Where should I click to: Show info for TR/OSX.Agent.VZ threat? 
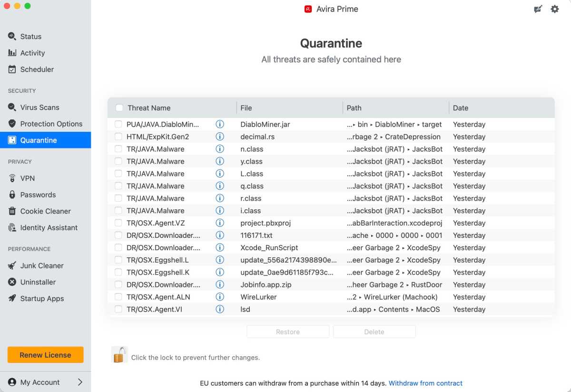220,223
